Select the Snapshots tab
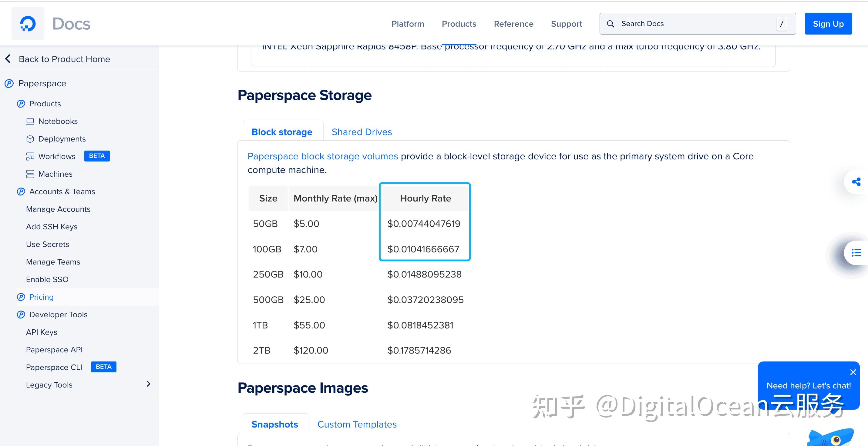Image resolution: width=868 pixels, height=446 pixels. click(274, 424)
